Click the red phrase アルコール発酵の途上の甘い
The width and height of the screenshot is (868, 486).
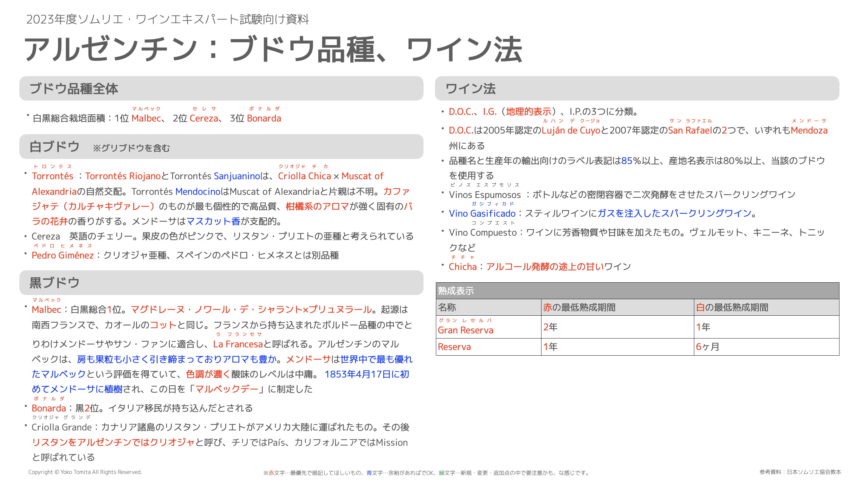click(545, 267)
